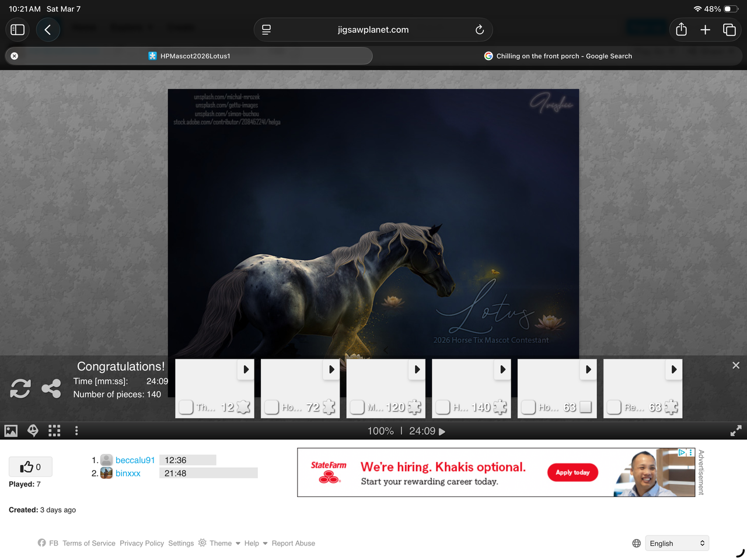Open the three-dot more options menu

pyautogui.click(x=76, y=431)
